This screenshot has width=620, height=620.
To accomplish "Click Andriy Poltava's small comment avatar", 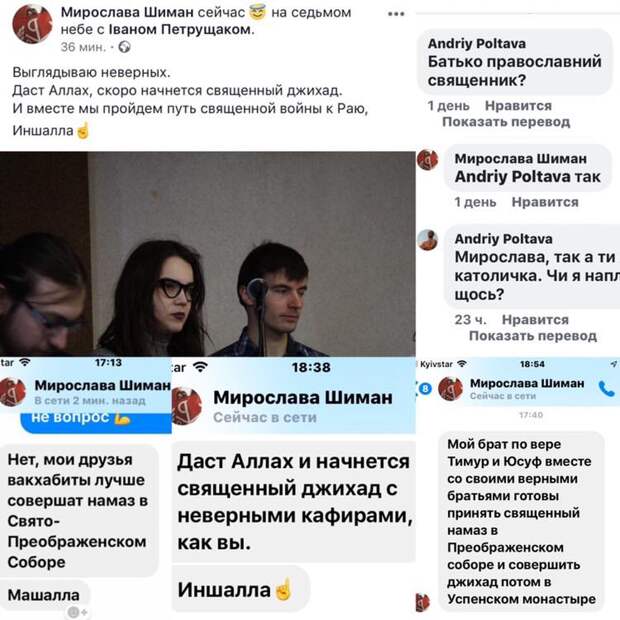I will (427, 240).
